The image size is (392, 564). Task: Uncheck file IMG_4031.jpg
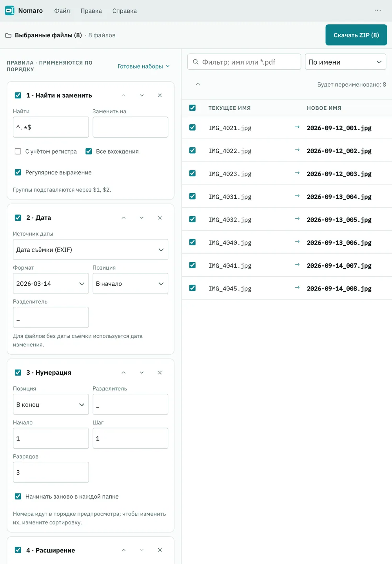click(x=192, y=196)
